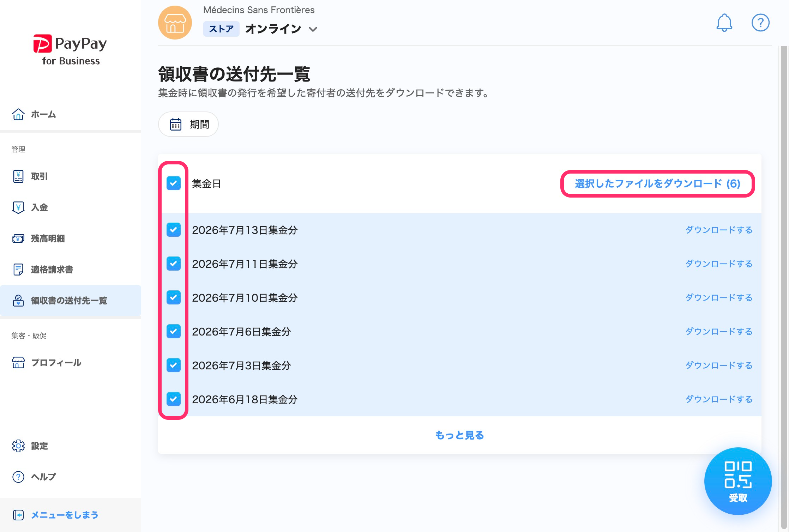Click the 集金日 column header text
The image size is (789, 532).
[206, 184]
